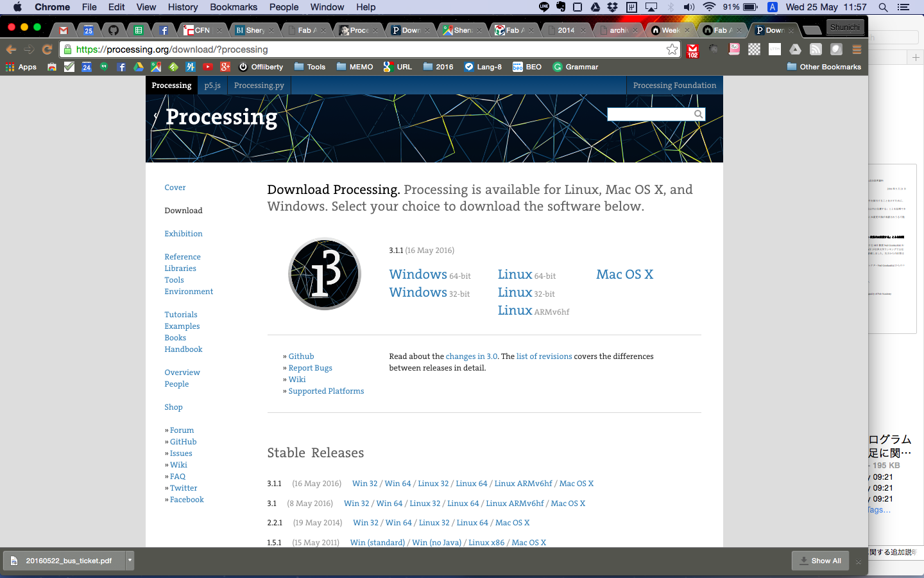
Task: Open Spotlight search in the menu bar
Action: click(883, 7)
